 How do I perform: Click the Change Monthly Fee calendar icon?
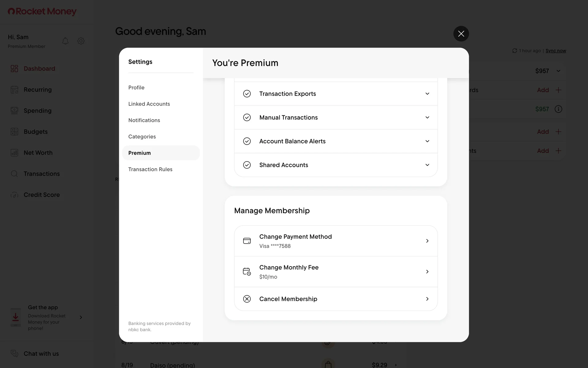coord(247,272)
